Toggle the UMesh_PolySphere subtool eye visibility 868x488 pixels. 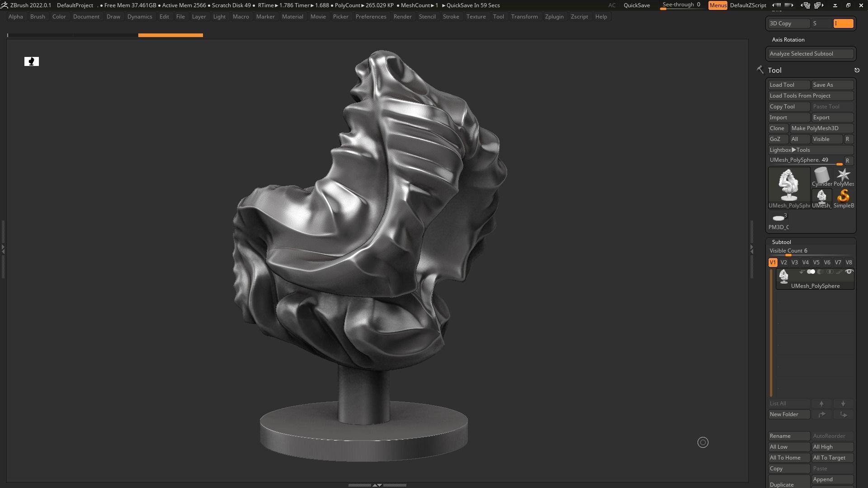tap(849, 272)
